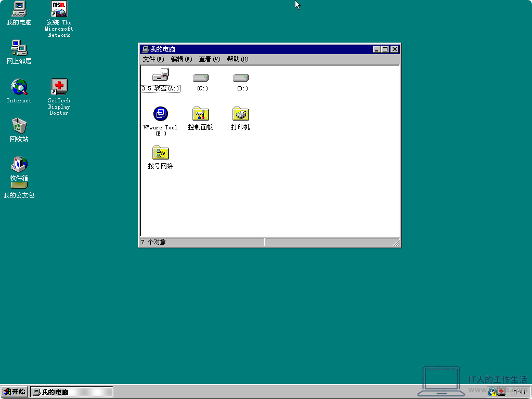Click the Display Doctor tray icon

[501, 392]
